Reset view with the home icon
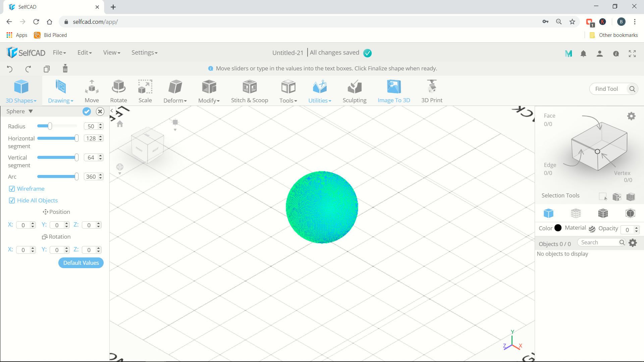This screenshot has width=644, height=362. click(x=120, y=124)
